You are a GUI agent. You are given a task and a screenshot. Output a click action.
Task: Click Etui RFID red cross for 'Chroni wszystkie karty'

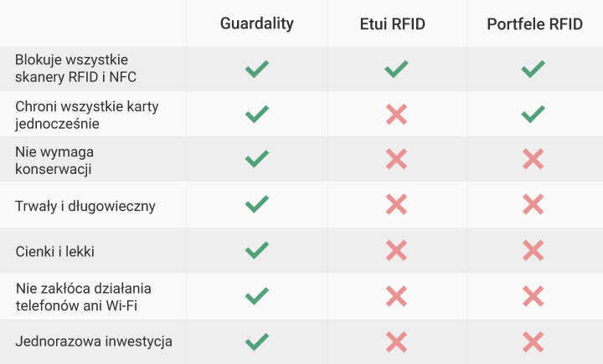(x=396, y=114)
